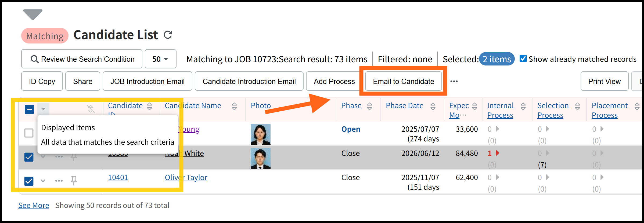Image resolution: width=644 pixels, height=223 pixels.
Task: Choose All data that matches the search criteria
Action: tap(107, 142)
